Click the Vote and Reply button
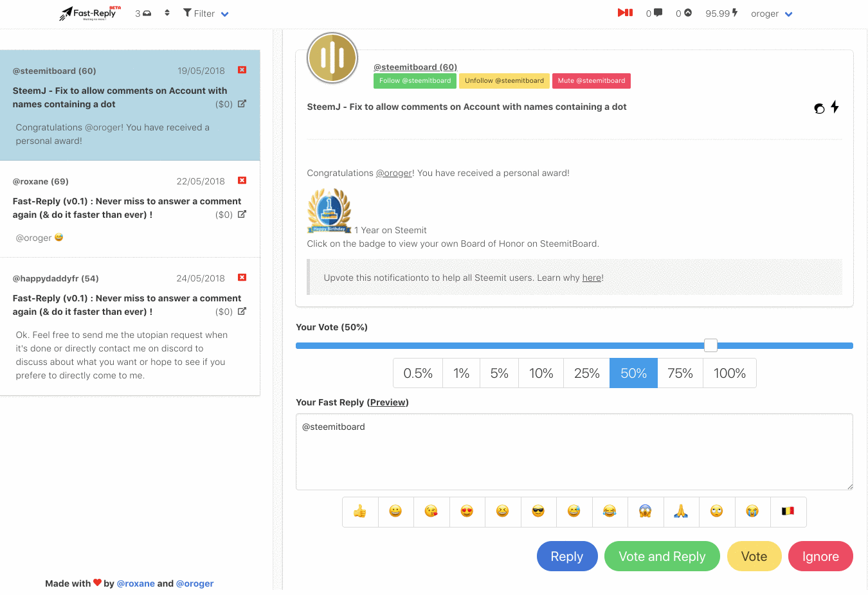868x595 pixels. pyautogui.click(x=662, y=556)
